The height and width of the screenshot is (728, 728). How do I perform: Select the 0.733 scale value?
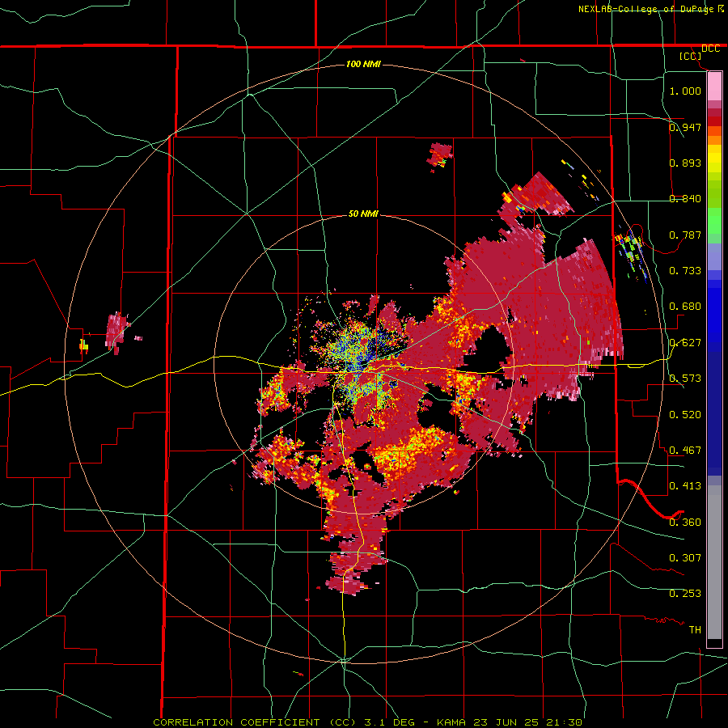coord(685,271)
